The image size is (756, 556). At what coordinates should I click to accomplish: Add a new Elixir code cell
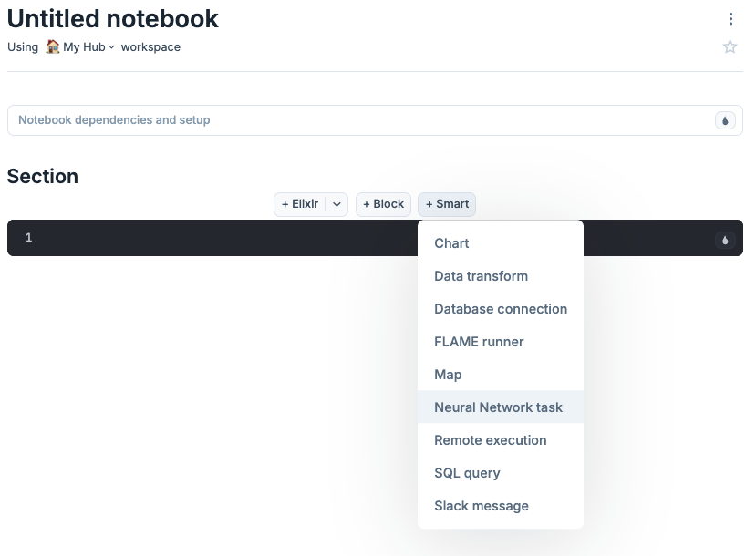coord(300,204)
